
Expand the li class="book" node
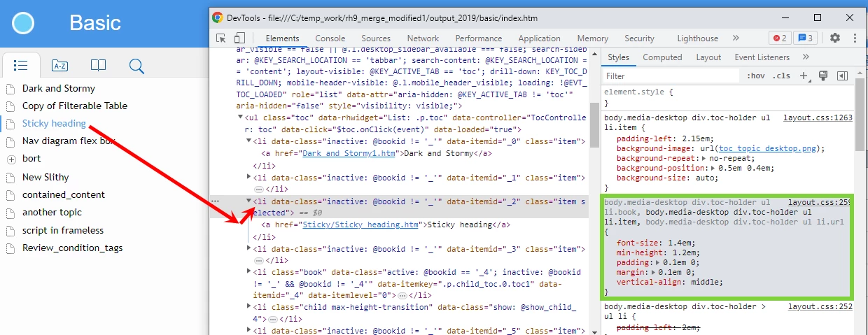[x=249, y=271]
